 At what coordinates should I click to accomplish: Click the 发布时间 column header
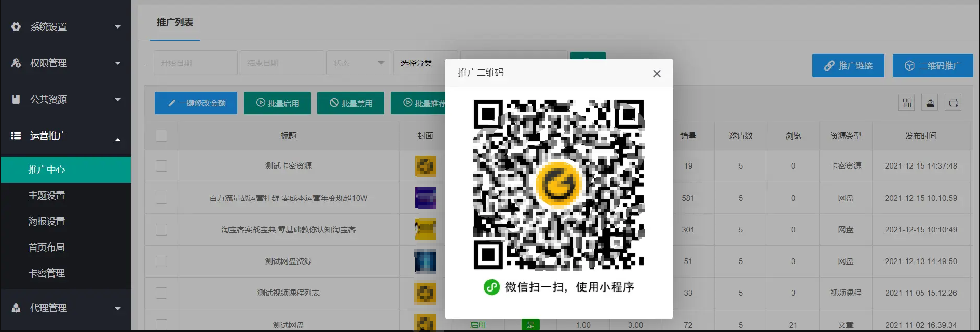pyautogui.click(x=921, y=135)
